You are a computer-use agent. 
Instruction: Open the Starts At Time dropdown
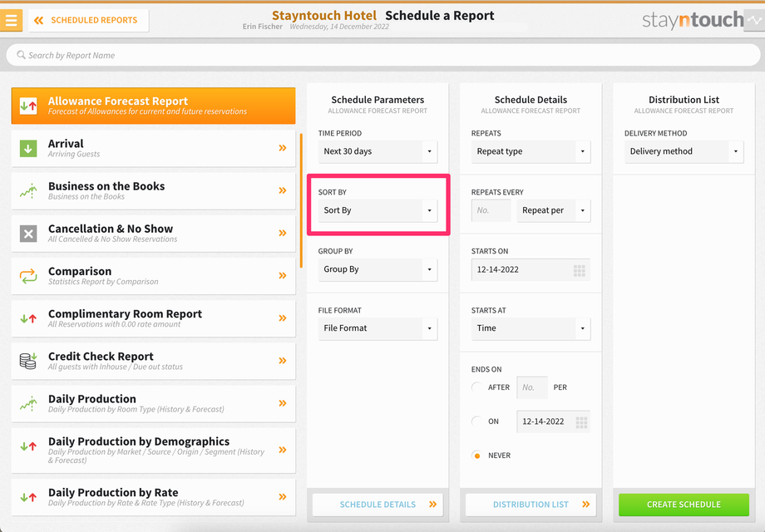[x=531, y=328]
